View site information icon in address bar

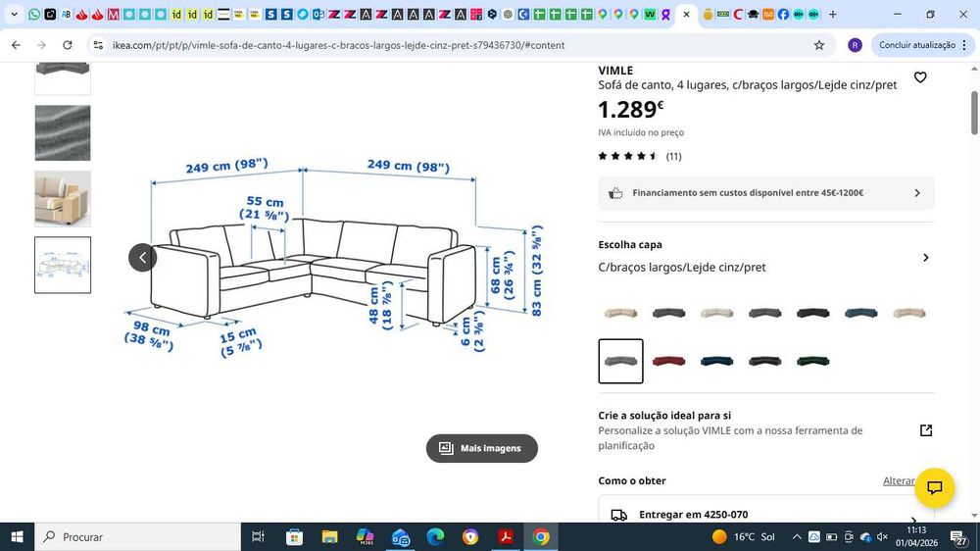(x=98, y=45)
